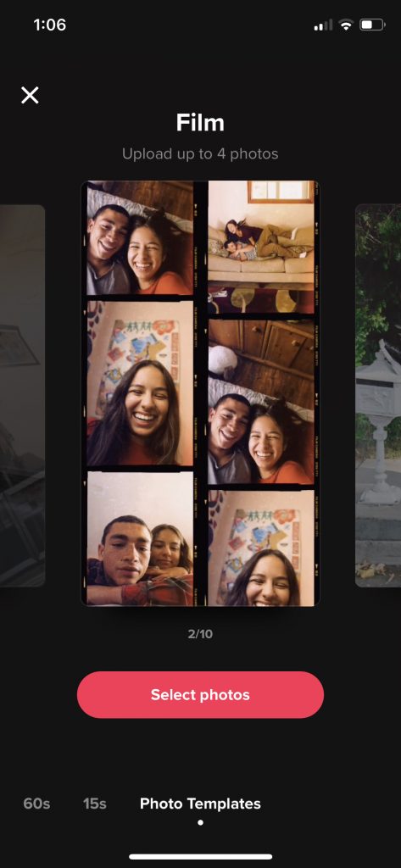Tap the battery status icon

pos(371,25)
